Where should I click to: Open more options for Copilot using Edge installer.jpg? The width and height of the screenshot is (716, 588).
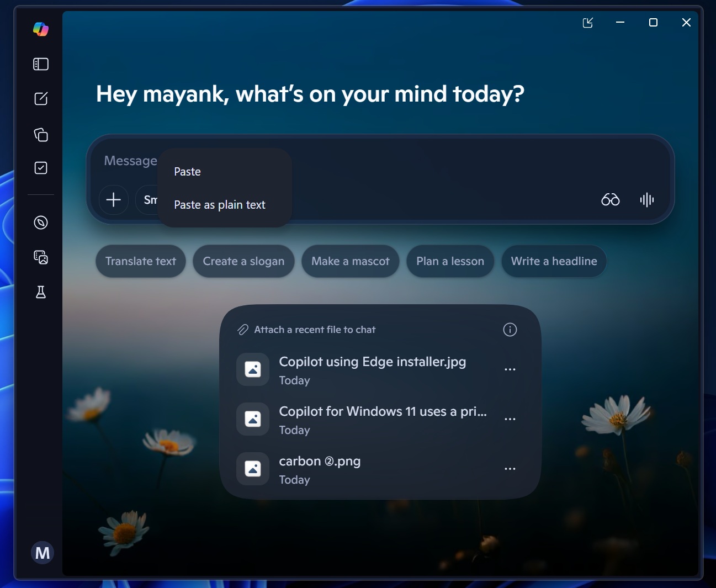pyautogui.click(x=510, y=369)
